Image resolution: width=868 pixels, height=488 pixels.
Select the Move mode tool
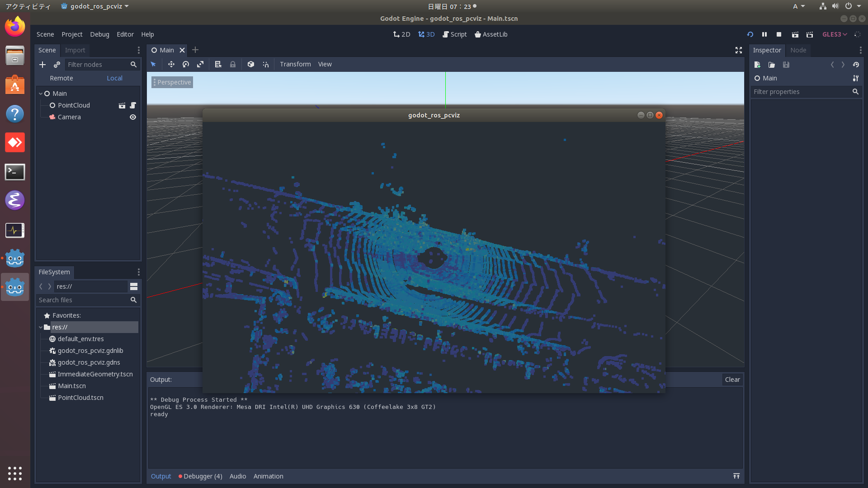pyautogui.click(x=171, y=64)
